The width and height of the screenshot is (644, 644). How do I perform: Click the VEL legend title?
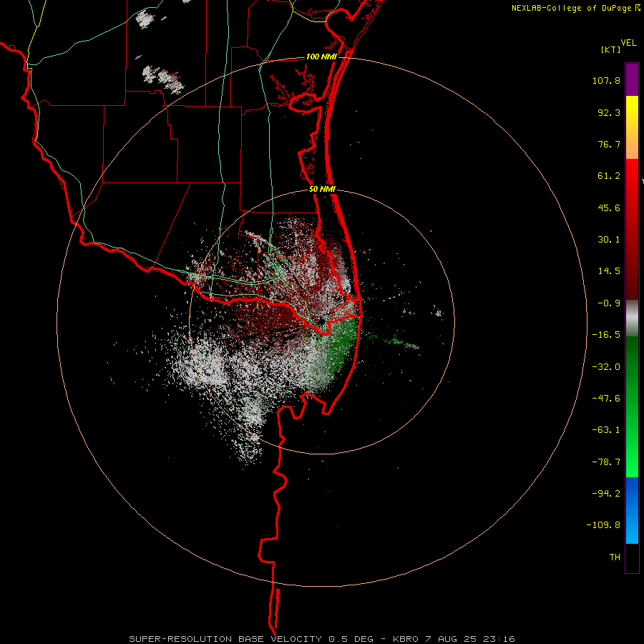[628, 43]
